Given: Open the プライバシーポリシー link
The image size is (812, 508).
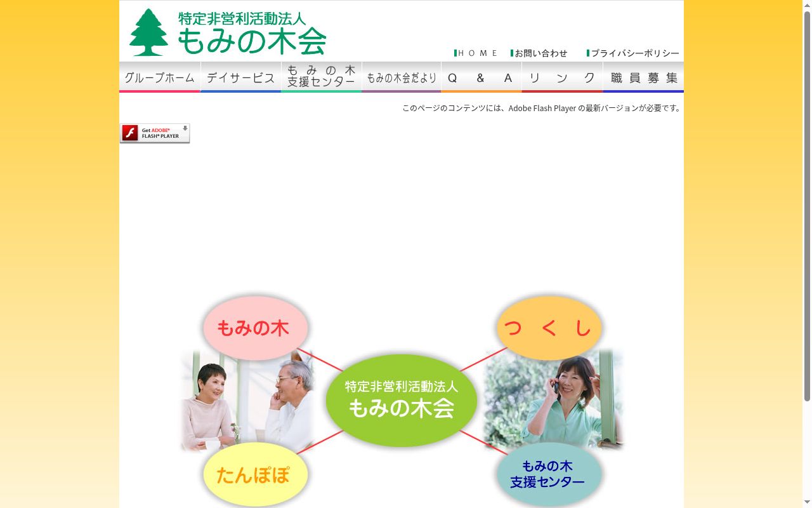Looking at the screenshot, I should point(633,53).
